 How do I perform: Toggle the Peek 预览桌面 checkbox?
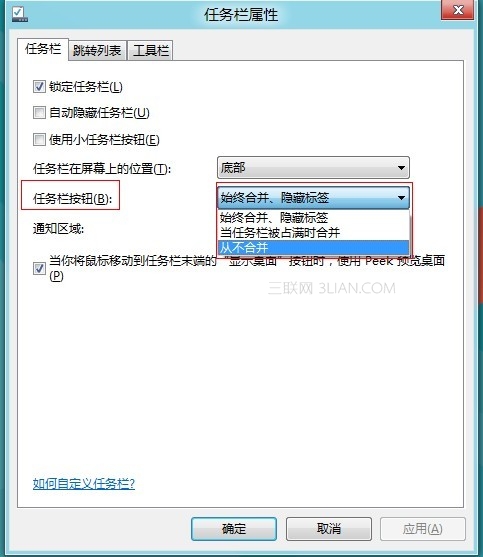point(39,268)
